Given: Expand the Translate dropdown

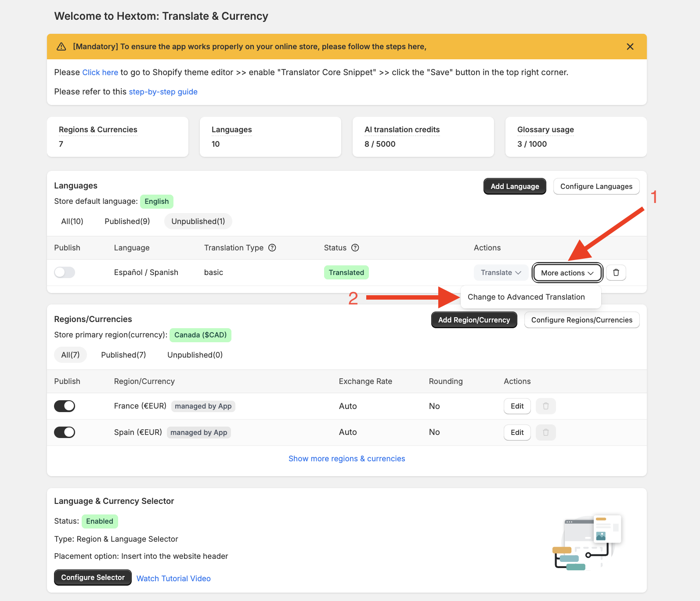Looking at the screenshot, I should click(x=501, y=272).
